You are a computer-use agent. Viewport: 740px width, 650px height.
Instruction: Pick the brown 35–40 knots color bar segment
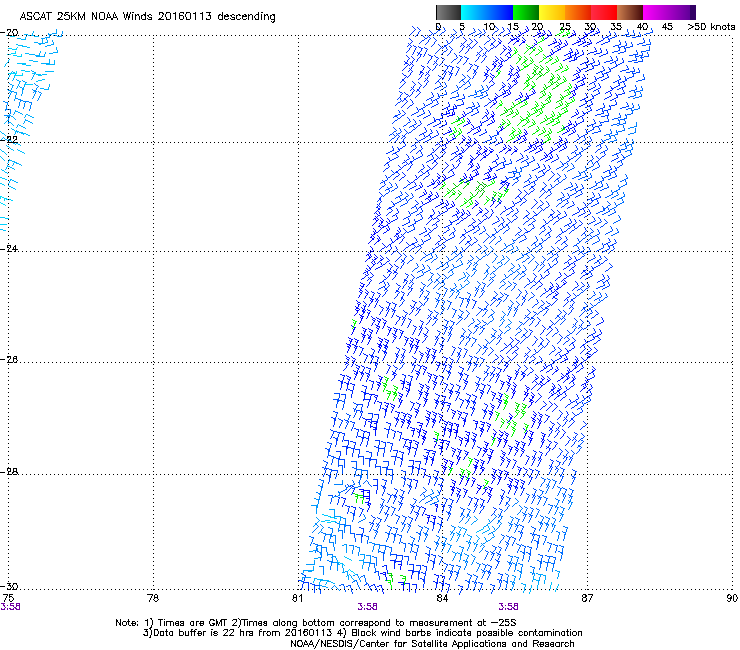point(630,12)
